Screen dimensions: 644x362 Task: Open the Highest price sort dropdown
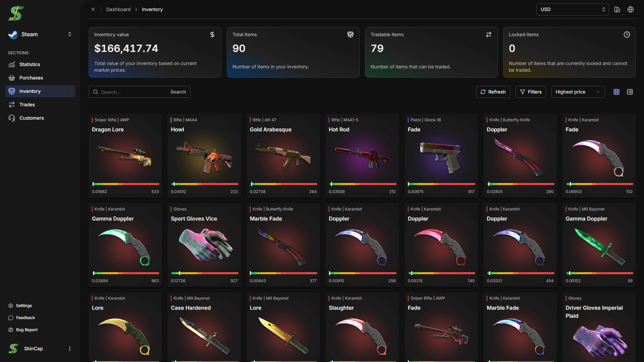pos(578,92)
